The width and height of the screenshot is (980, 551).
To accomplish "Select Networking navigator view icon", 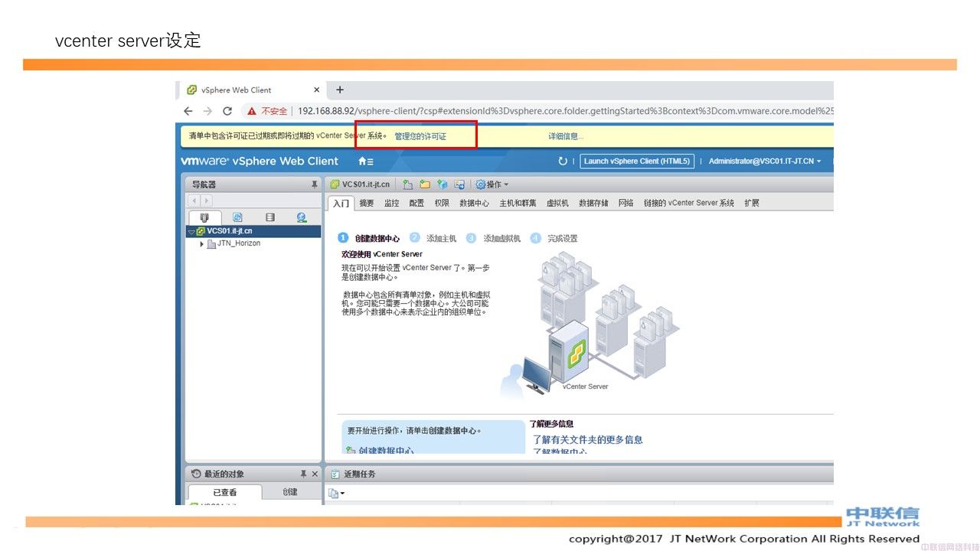I will click(x=302, y=217).
